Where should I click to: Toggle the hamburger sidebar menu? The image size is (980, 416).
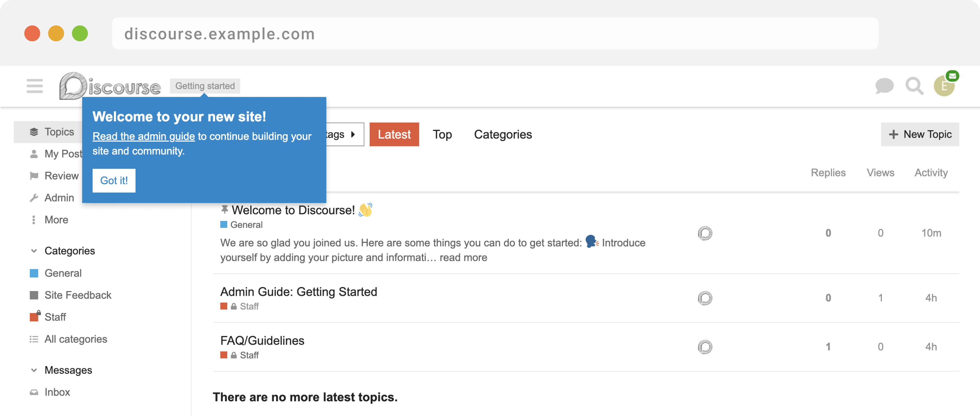tap(35, 86)
